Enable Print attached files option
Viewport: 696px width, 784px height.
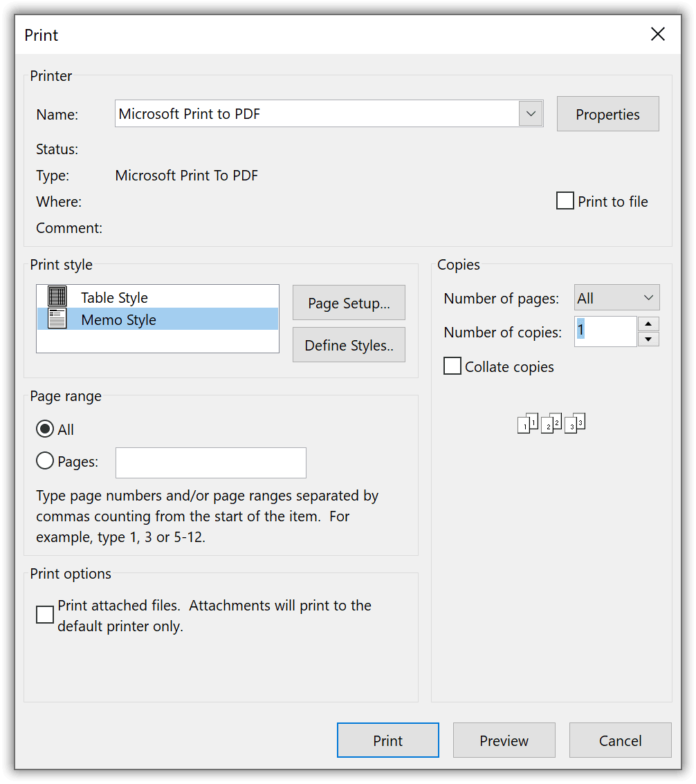(44, 614)
